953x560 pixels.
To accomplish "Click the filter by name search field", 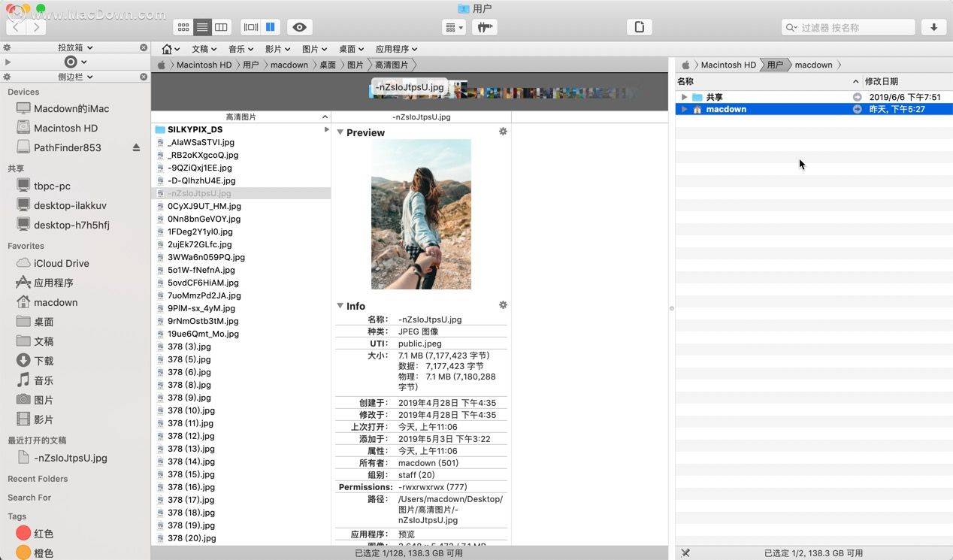I will (x=849, y=27).
